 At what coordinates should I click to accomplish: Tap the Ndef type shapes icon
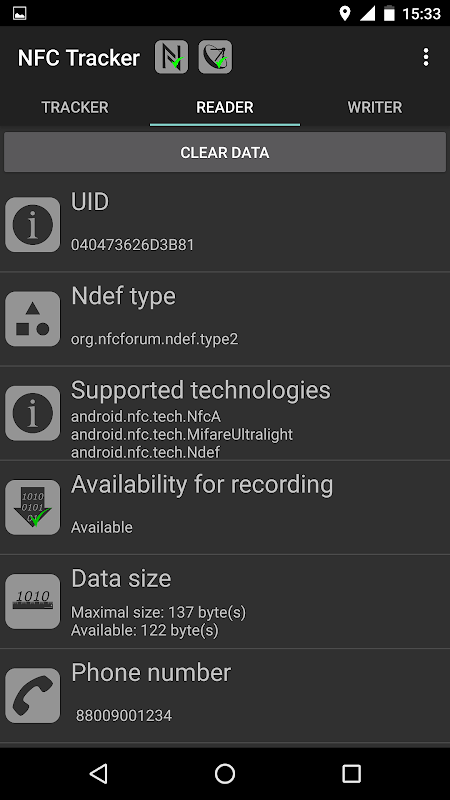[x=33, y=319]
